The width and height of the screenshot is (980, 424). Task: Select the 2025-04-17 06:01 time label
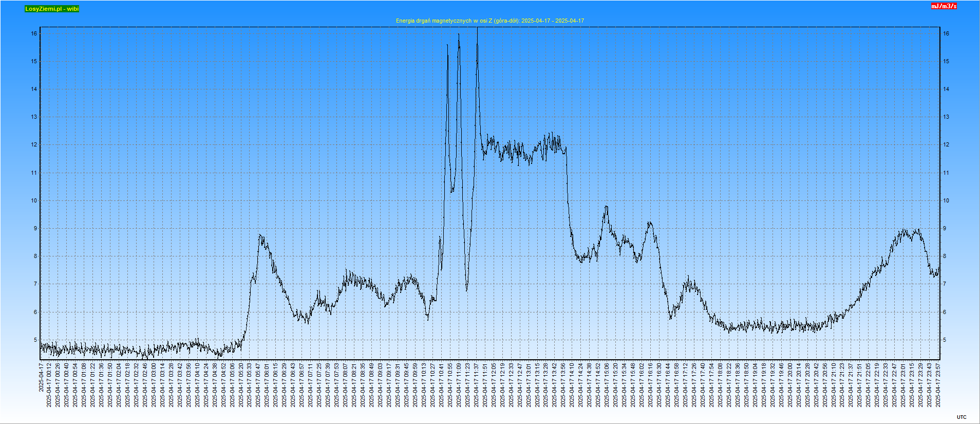[267, 385]
